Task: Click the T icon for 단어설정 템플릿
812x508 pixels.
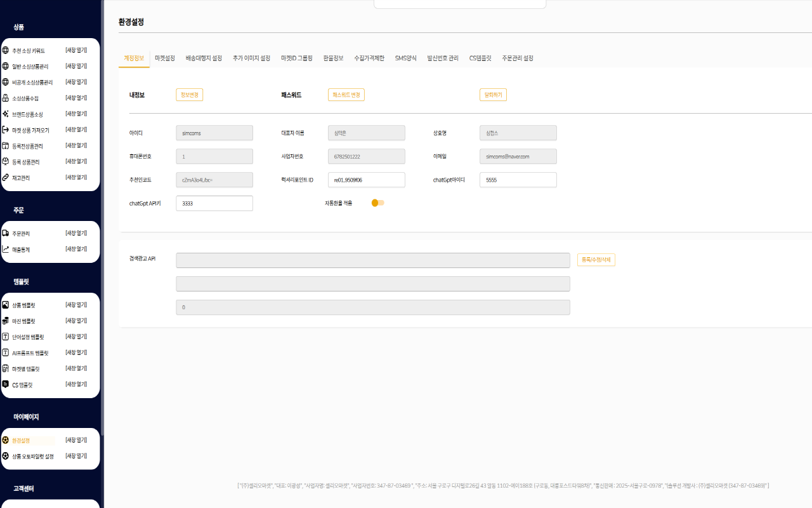Action: (x=6, y=337)
